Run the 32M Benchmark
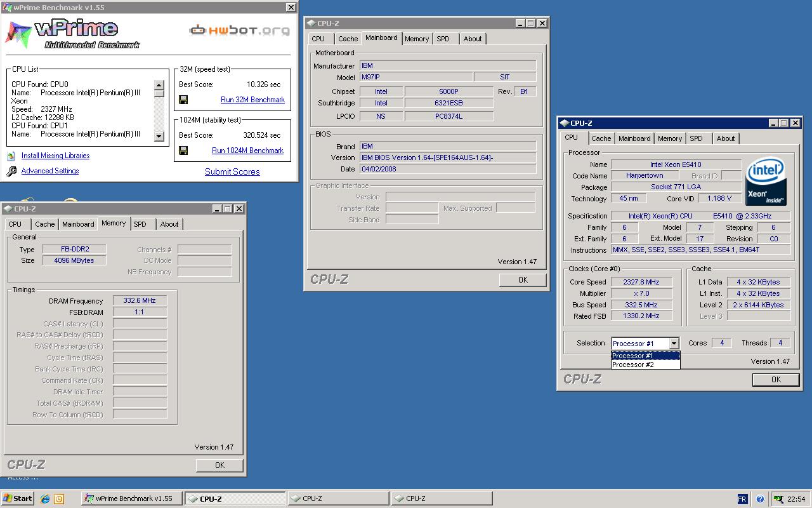Image resolution: width=812 pixels, height=508 pixels. [252, 100]
